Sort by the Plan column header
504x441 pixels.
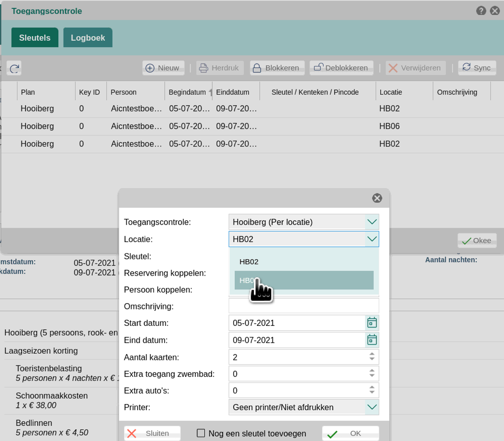46,92
